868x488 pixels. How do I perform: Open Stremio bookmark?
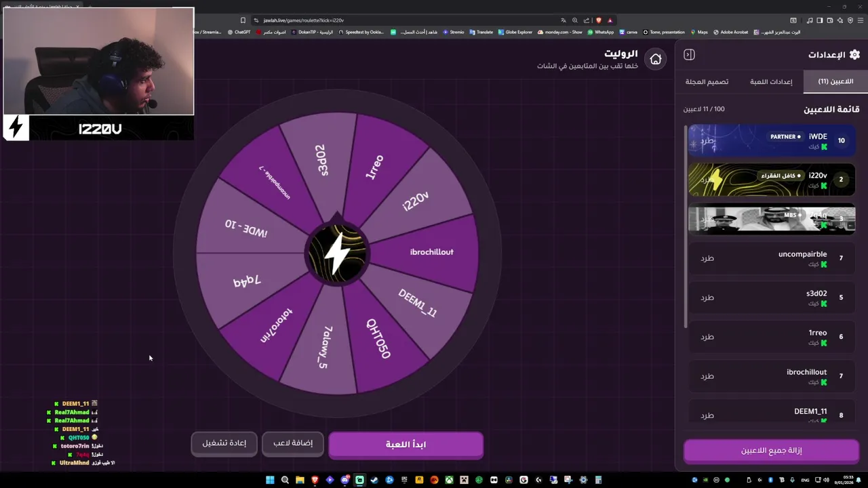click(454, 32)
